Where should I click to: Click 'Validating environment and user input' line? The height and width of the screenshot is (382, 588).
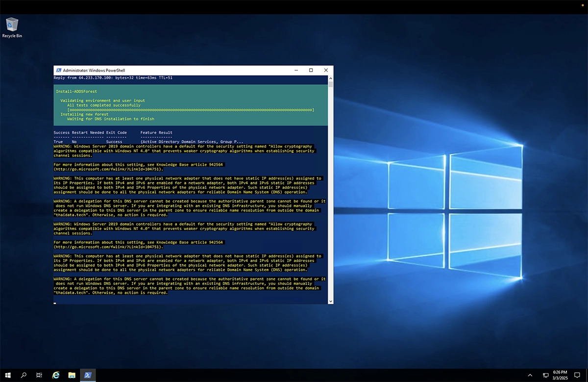[102, 101]
